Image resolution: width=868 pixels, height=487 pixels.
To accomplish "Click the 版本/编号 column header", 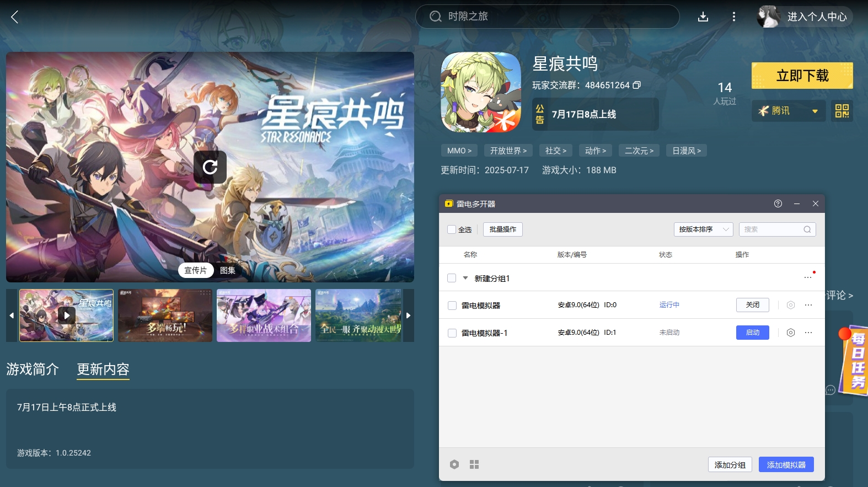I will click(572, 255).
